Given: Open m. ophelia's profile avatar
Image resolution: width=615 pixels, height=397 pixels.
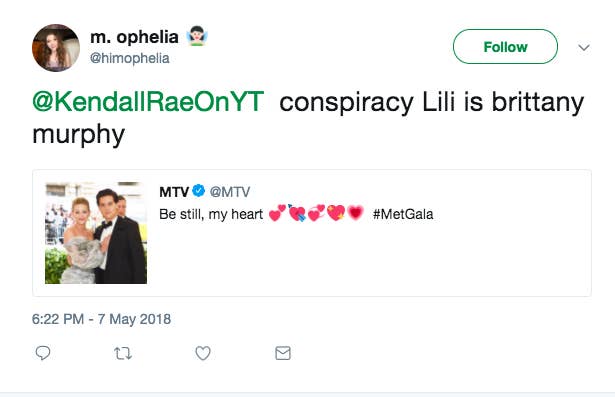Looking at the screenshot, I should (56, 48).
